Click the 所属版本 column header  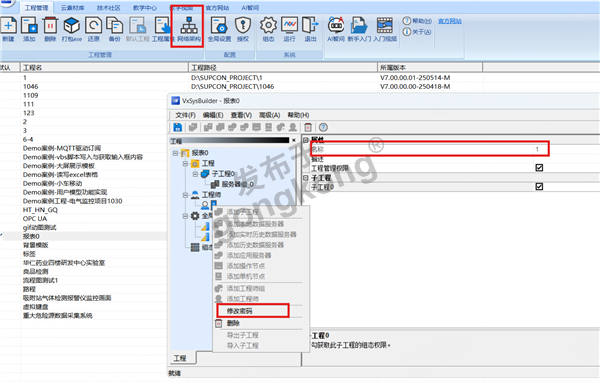point(430,68)
